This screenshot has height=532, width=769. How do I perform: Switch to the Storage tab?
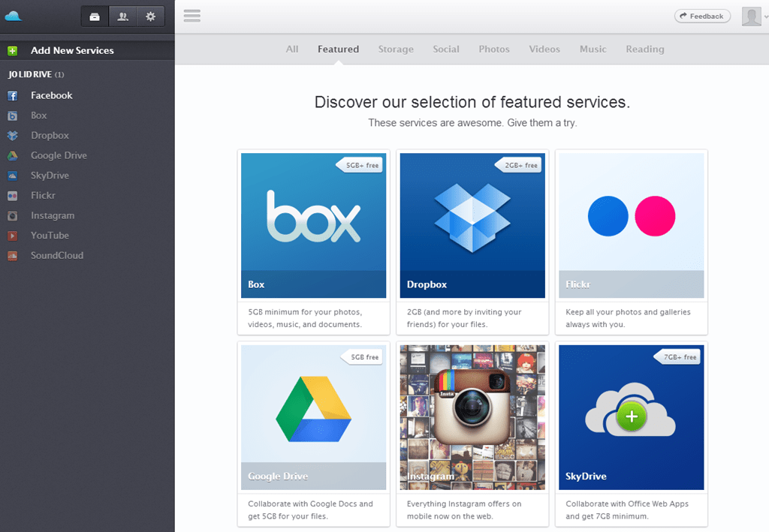396,49
